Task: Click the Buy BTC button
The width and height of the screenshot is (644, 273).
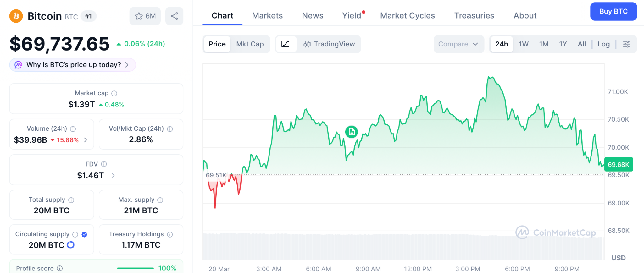Action: [x=613, y=11]
